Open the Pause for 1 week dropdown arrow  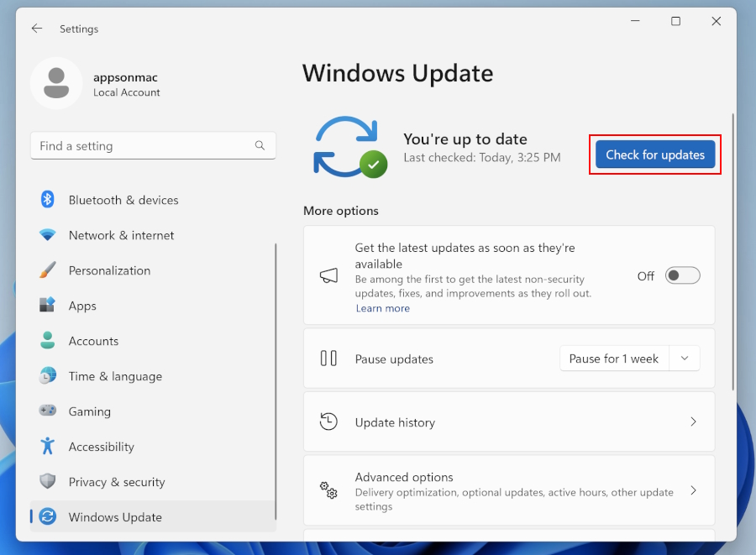tap(685, 359)
